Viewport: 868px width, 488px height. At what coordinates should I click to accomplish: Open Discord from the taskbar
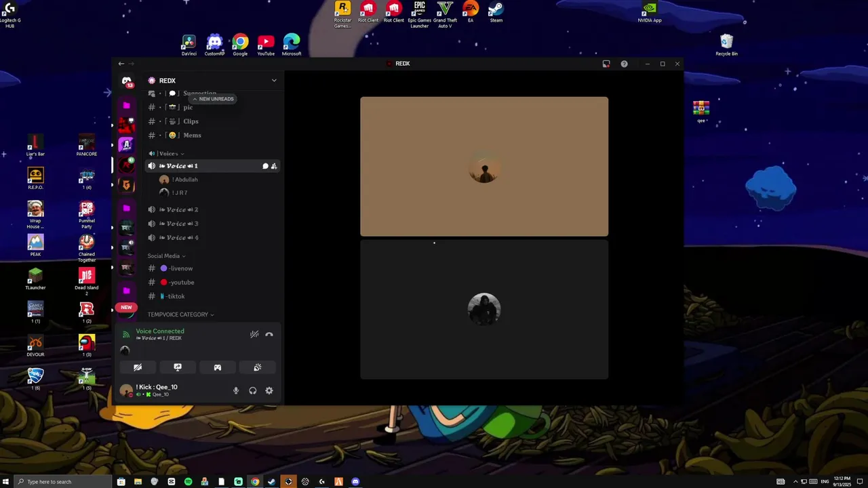[355, 482]
